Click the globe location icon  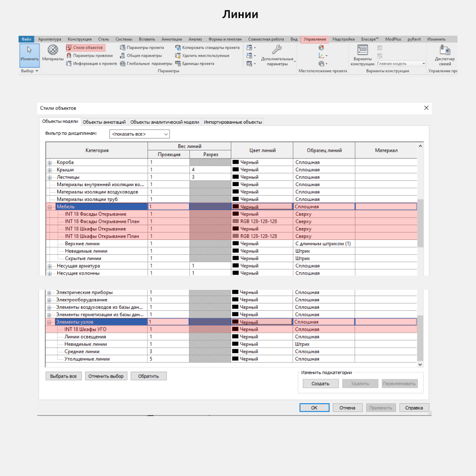pos(321,48)
